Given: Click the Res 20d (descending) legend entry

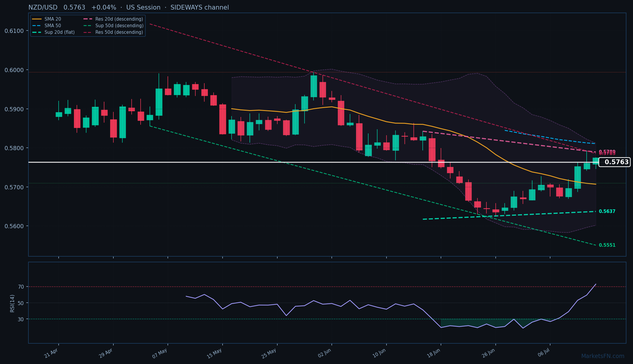Looking at the screenshot, I should point(113,19).
